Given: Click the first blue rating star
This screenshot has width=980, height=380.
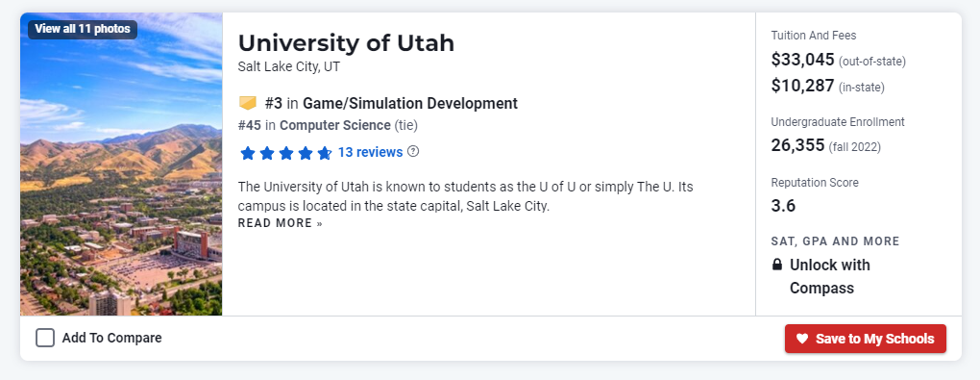Looking at the screenshot, I should tap(248, 153).
